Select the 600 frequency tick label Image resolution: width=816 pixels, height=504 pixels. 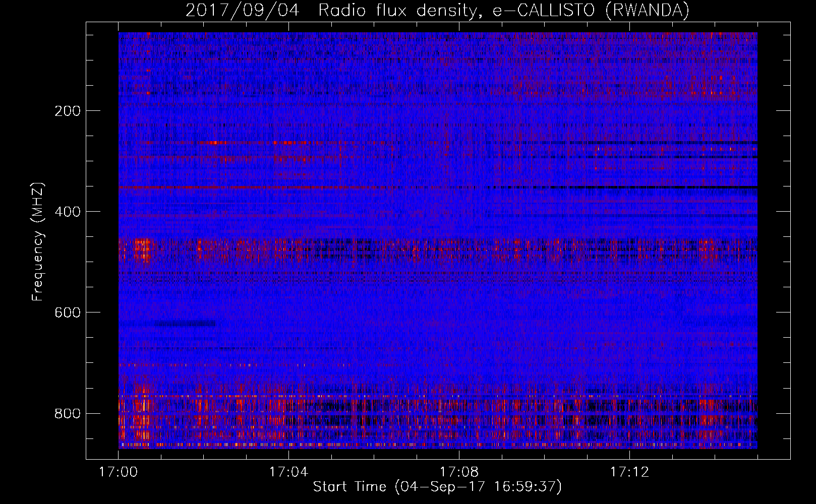pyautogui.click(x=68, y=312)
